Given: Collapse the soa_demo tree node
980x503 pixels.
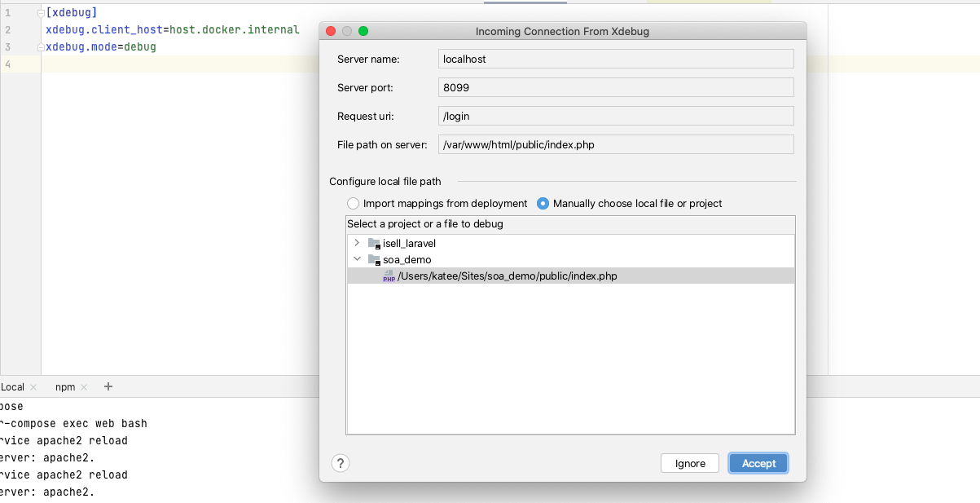Looking at the screenshot, I should pyautogui.click(x=357, y=259).
